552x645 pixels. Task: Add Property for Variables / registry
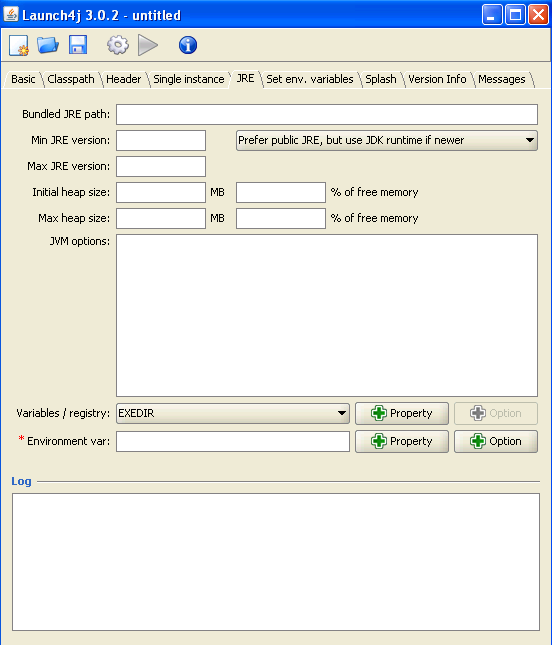[x=402, y=413]
